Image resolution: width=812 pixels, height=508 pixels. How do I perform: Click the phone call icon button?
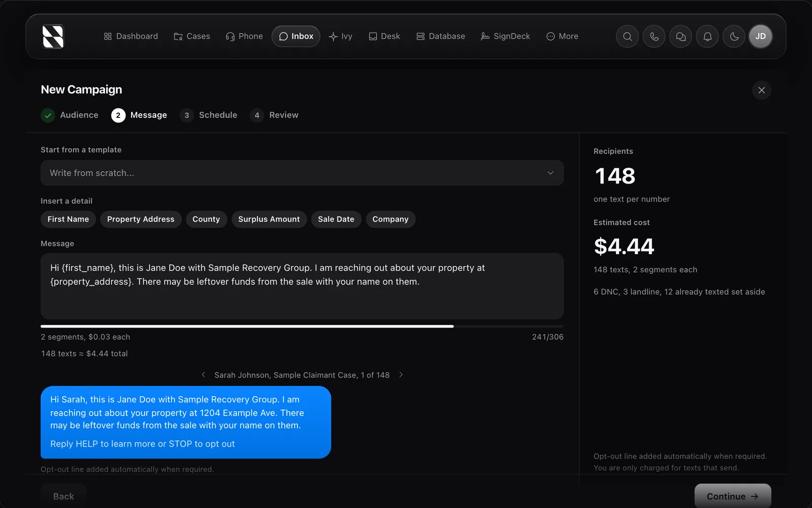(654, 37)
